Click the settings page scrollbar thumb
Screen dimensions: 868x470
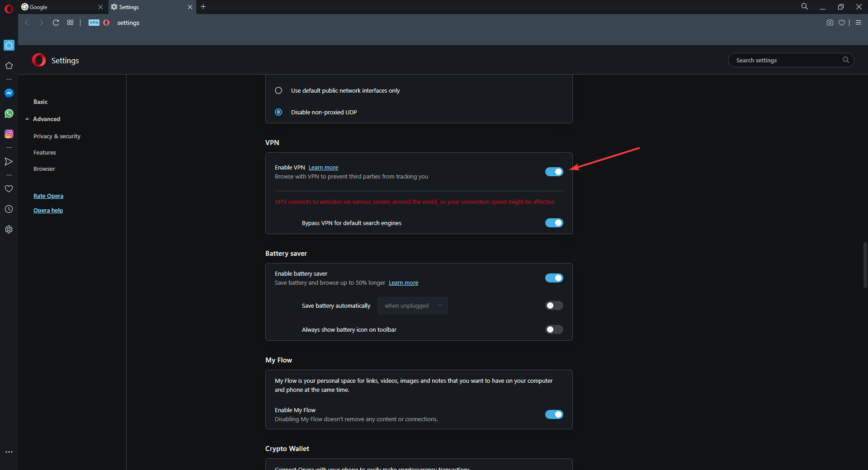pos(865,265)
